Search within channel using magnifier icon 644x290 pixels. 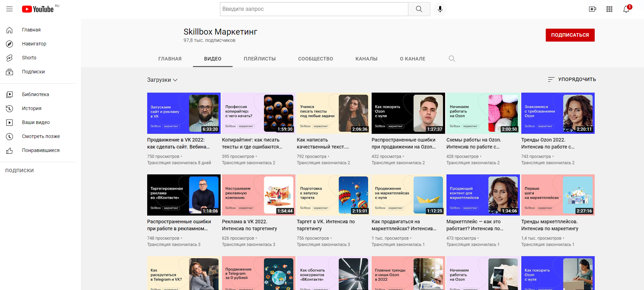tap(452, 59)
